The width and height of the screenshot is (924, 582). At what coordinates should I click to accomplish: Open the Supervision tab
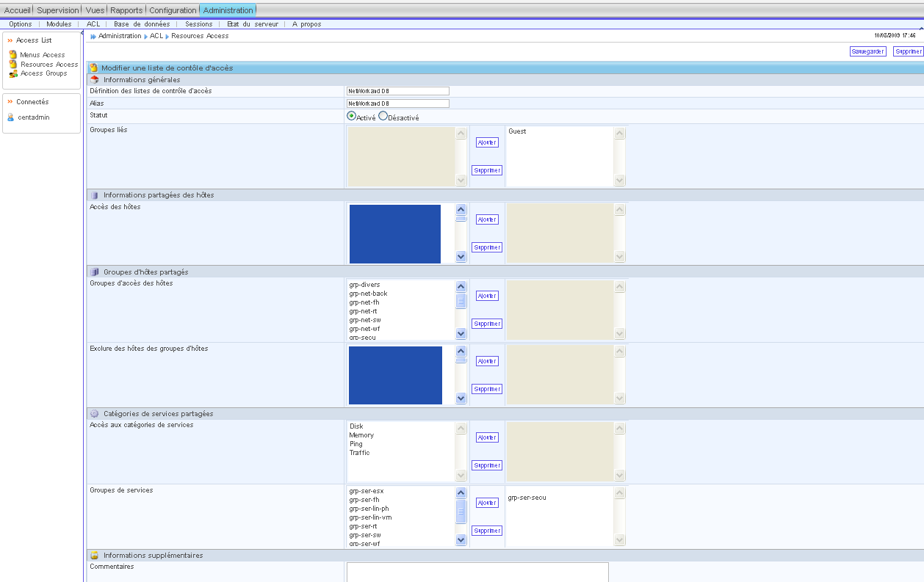[x=58, y=10]
